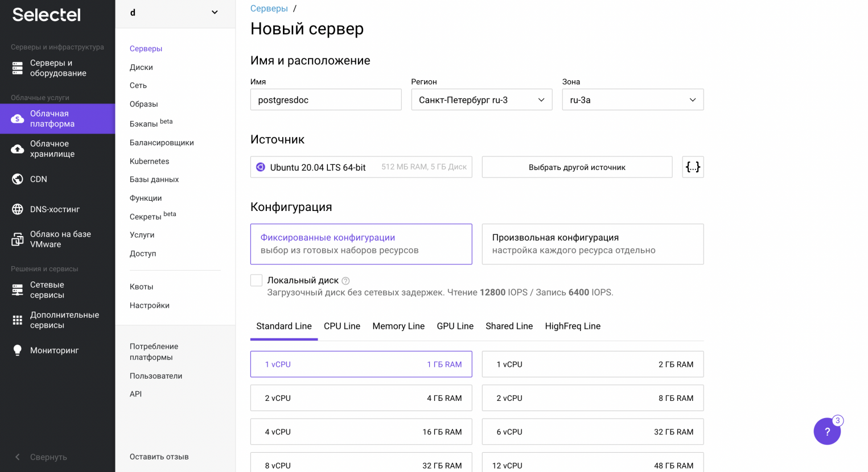Click 'Выбрать другой источник' button

[x=577, y=167]
